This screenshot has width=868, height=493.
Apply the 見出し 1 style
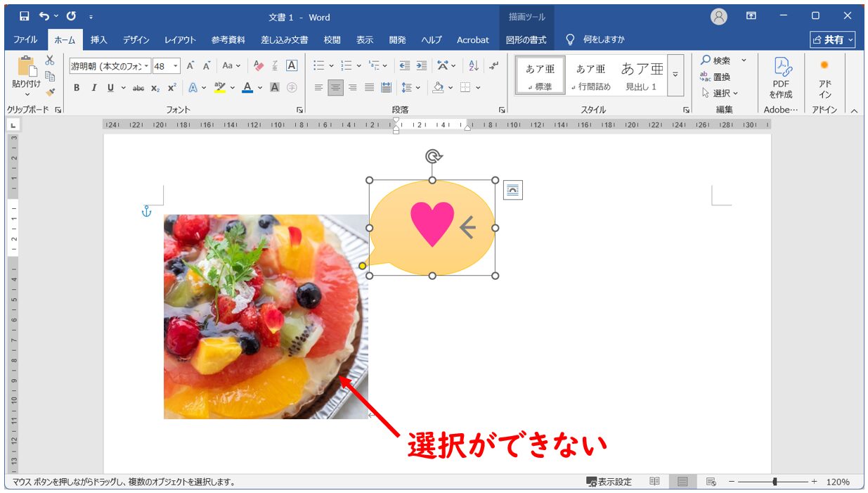pos(641,75)
